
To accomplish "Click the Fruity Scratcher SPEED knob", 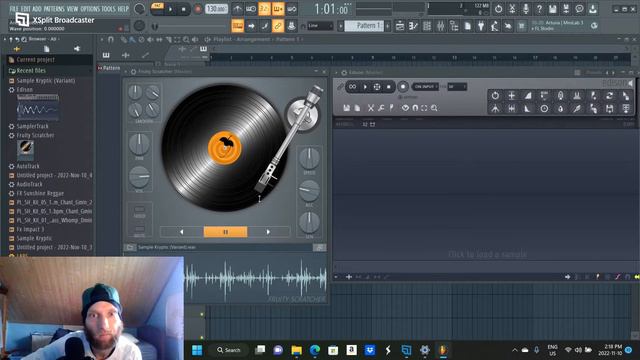I will point(309,158).
